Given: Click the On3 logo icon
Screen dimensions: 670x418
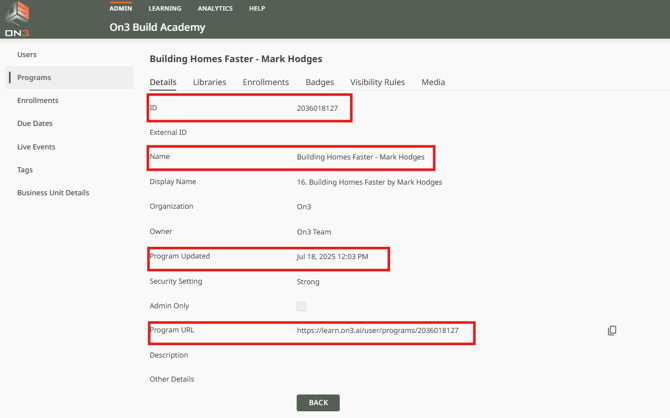Looking at the screenshot, I should click(17, 18).
